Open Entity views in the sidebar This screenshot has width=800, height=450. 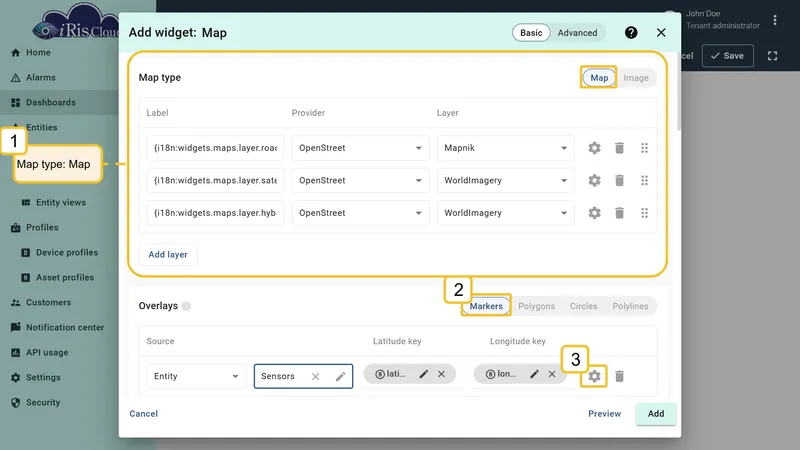point(59,203)
